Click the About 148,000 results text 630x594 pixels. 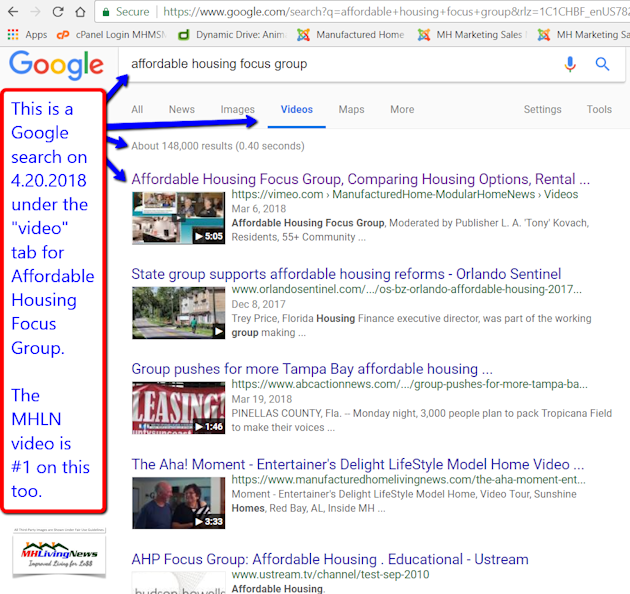[x=218, y=146]
